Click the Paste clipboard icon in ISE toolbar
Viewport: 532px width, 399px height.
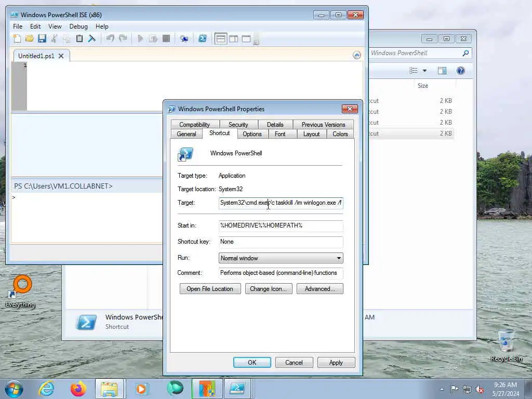79,38
